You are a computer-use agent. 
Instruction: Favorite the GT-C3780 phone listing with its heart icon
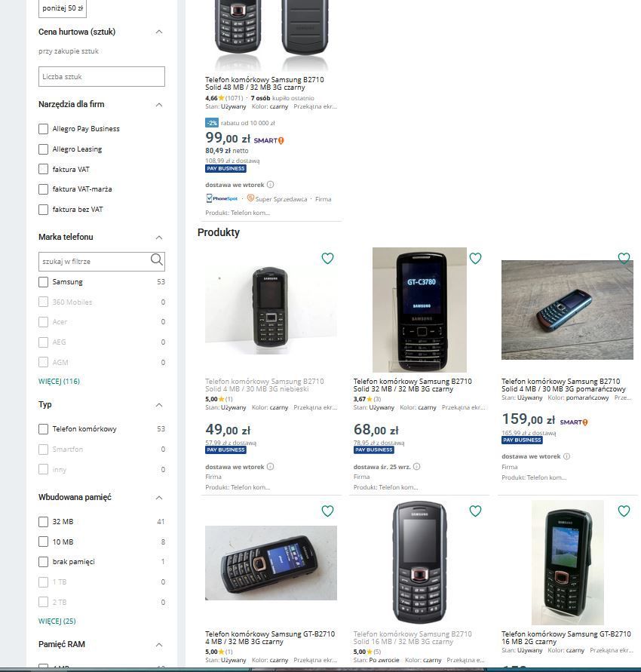click(x=475, y=259)
